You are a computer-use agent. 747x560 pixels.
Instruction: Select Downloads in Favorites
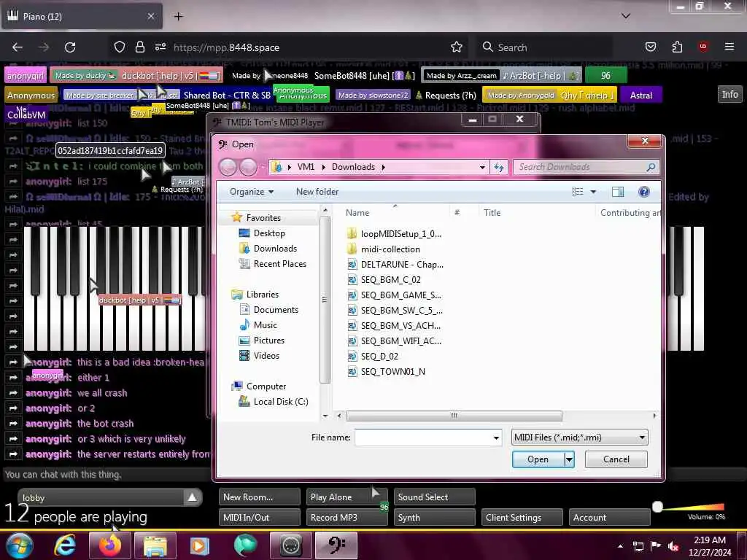[x=275, y=249]
